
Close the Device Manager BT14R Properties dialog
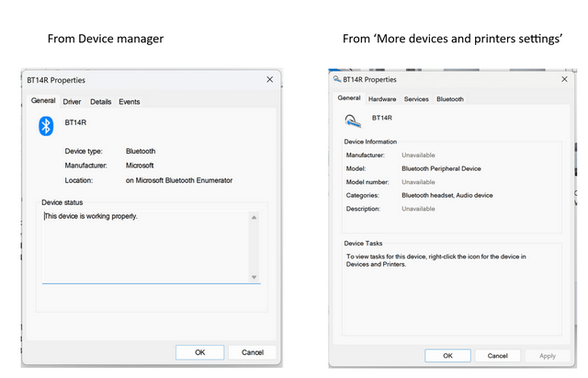(269, 80)
